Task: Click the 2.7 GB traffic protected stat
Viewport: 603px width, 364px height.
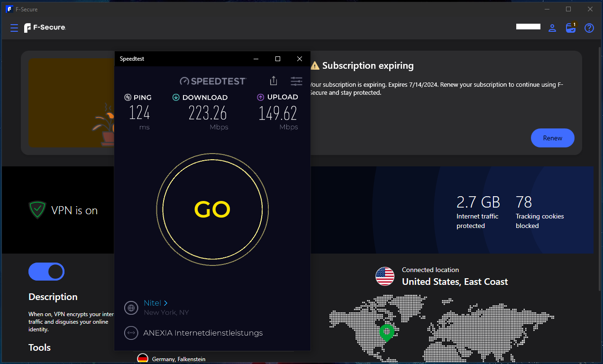Action: click(478, 212)
